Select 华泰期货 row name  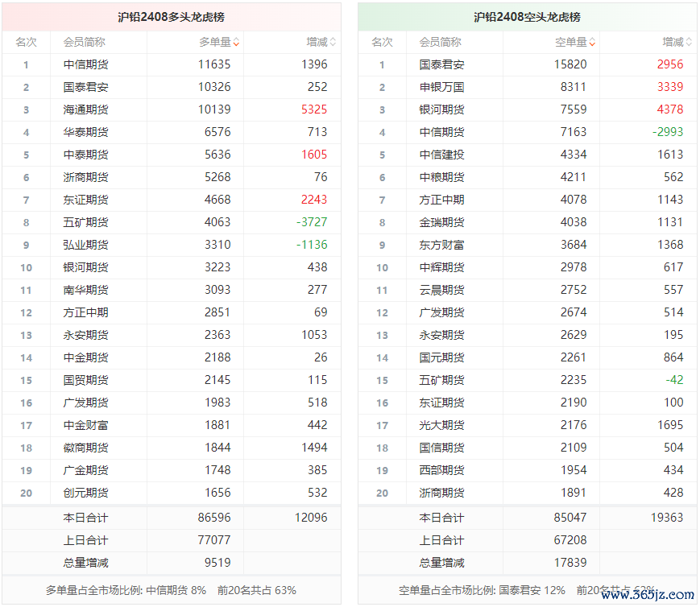pyautogui.click(x=85, y=132)
